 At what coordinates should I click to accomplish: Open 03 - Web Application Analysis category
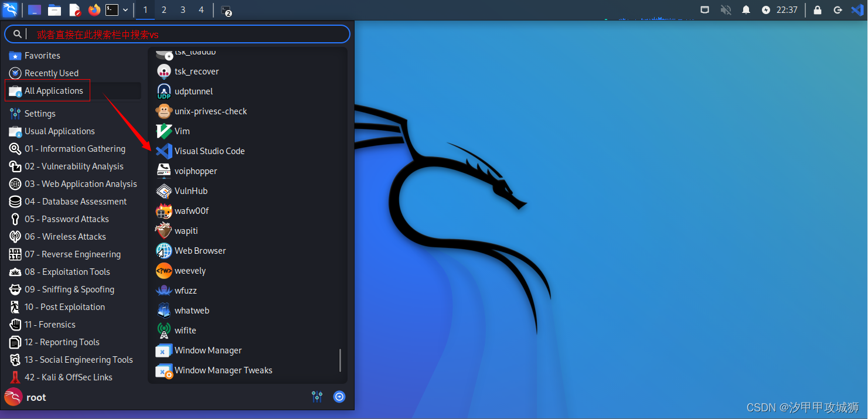pyautogui.click(x=74, y=184)
